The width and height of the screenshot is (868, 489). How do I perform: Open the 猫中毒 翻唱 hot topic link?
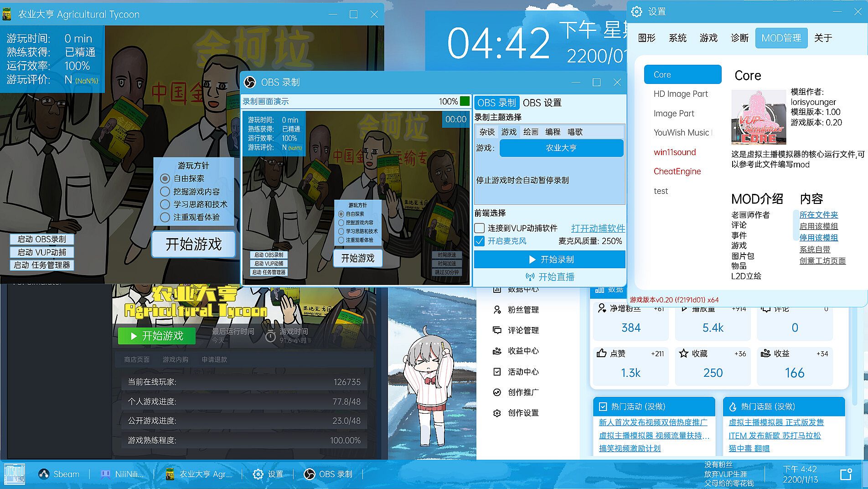click(x=749, y=448)
